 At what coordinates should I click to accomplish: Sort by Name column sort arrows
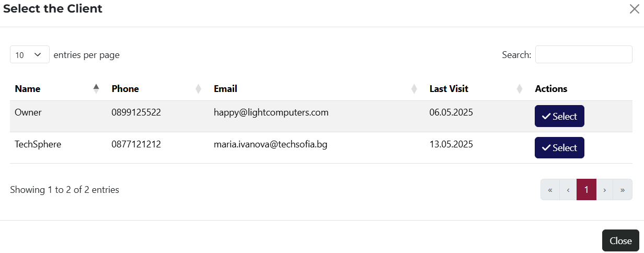[96, 89]
